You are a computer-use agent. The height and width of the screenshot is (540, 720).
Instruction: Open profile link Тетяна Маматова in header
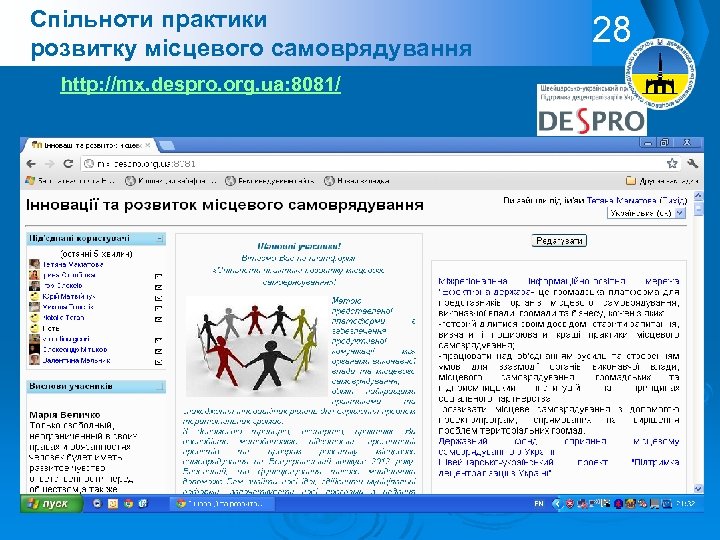(621, 201)
